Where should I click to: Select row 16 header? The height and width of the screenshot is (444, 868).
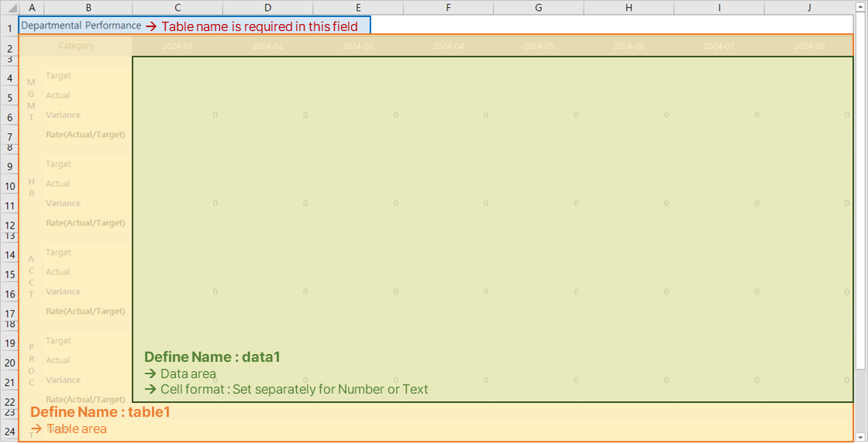(9, 292)
